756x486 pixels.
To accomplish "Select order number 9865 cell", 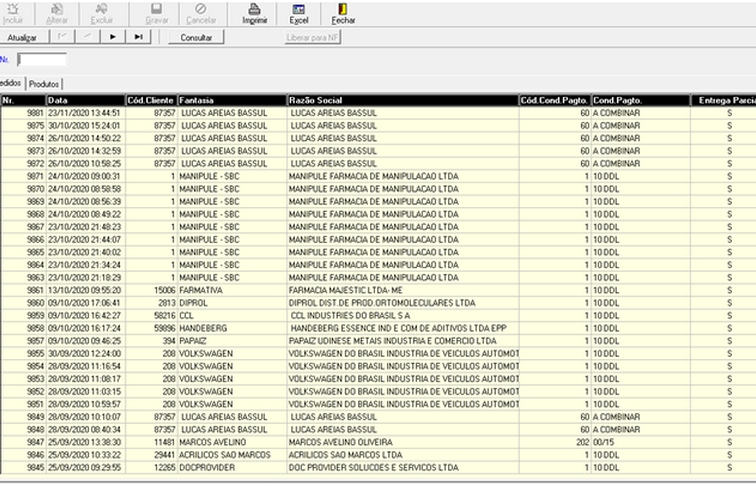I will tap(24, 252).
